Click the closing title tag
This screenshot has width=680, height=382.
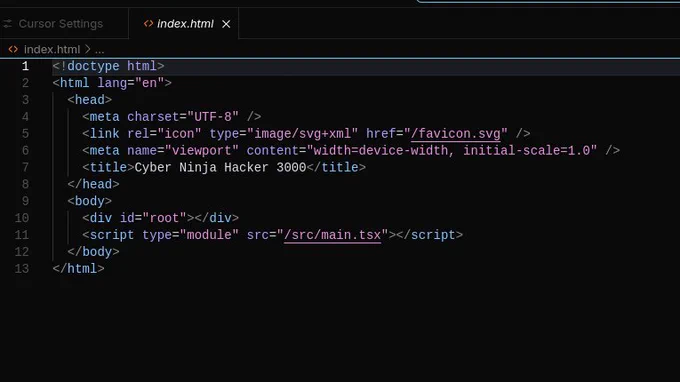tap(336, 168)
